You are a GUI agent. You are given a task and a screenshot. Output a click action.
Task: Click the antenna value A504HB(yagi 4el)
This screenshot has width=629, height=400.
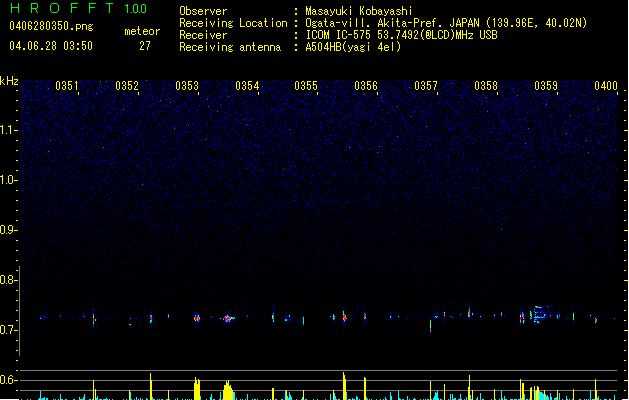point(353,47)
